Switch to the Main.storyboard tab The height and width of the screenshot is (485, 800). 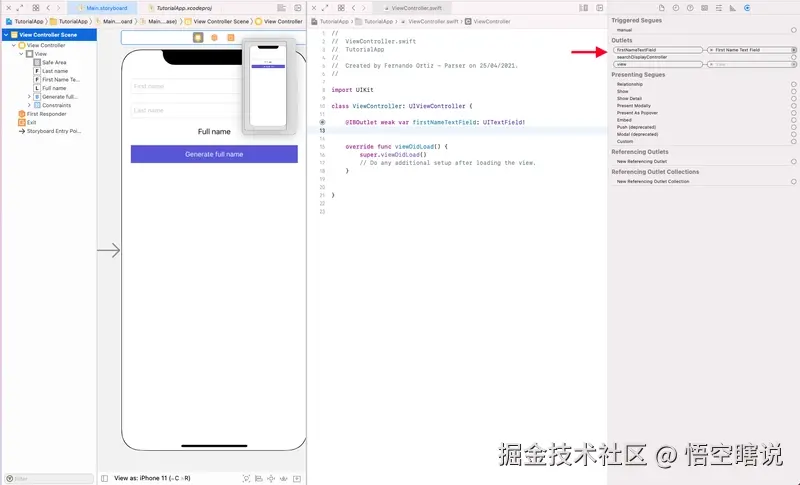coord(103,8)
